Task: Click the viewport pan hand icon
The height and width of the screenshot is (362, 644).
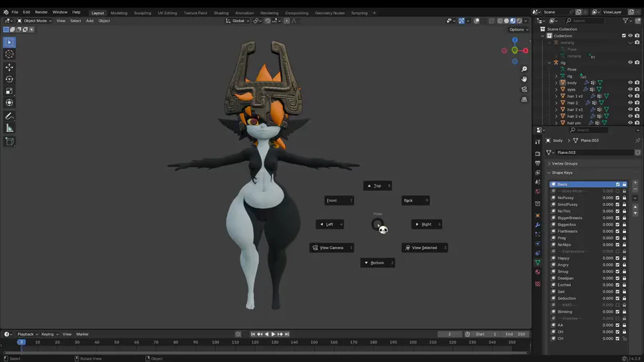Action: (x=524, y=79)
